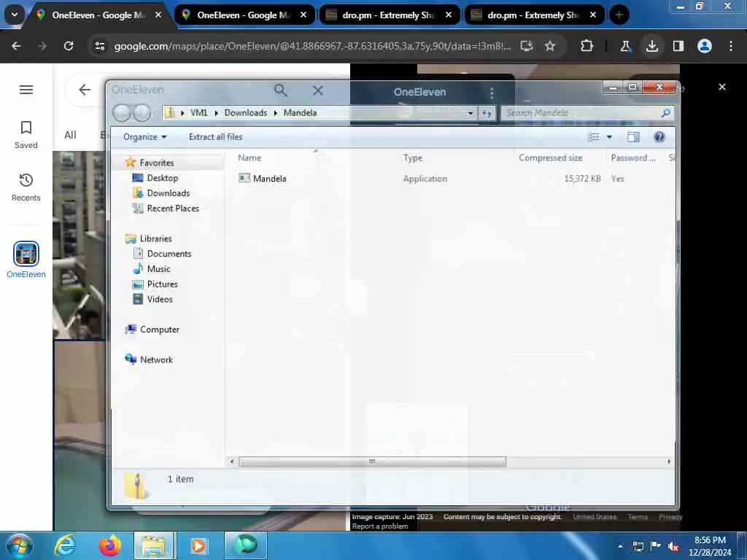
Task: Select the All filter tab in Maps
Action: click(x=71, y=135)
